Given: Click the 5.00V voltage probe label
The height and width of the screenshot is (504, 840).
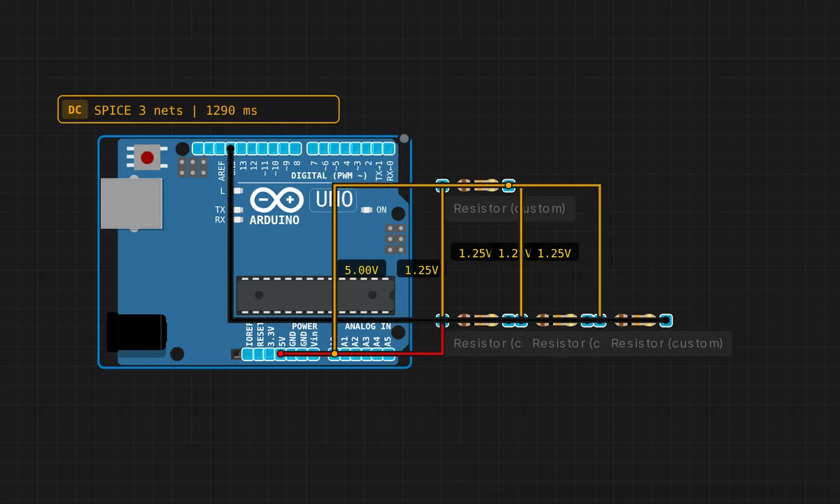Looking at the screenshot, I should tap(361, 269).
